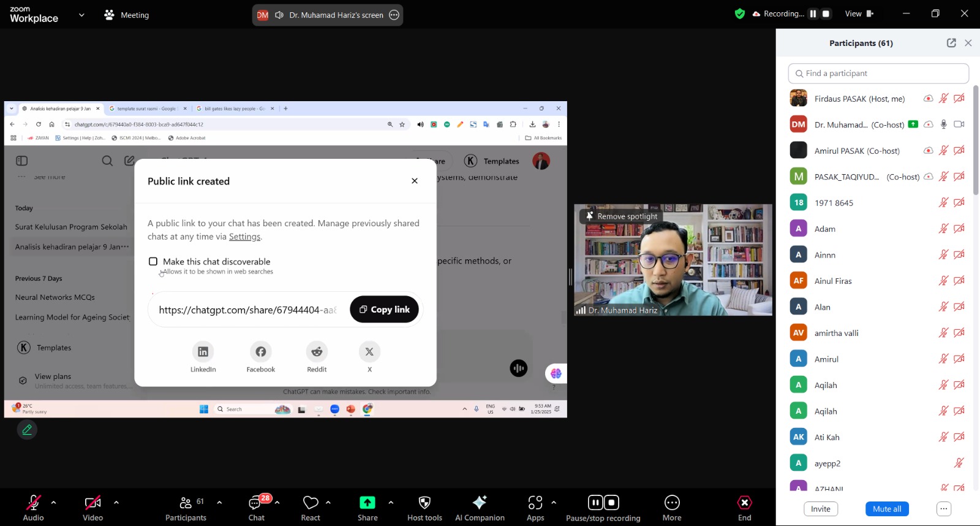The height and width of the screenshot is (526, 980).
Task: Expand Apps options arrow
Action: point(554,503)
